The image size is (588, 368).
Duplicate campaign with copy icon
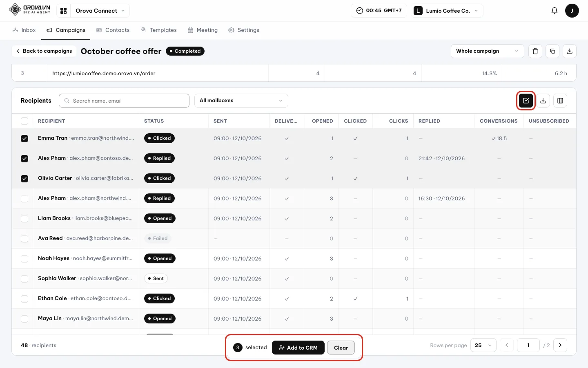pyautogui.click(x=552, y=51)
